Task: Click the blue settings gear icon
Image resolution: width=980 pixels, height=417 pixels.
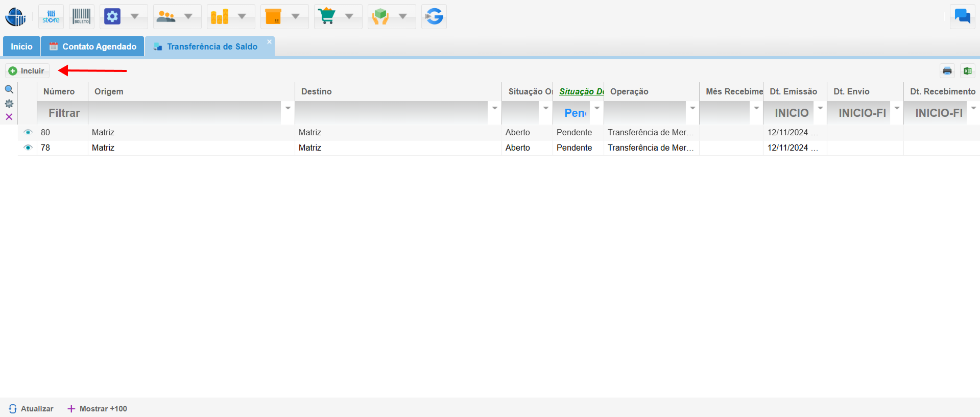Action: [x=112, y=17]
